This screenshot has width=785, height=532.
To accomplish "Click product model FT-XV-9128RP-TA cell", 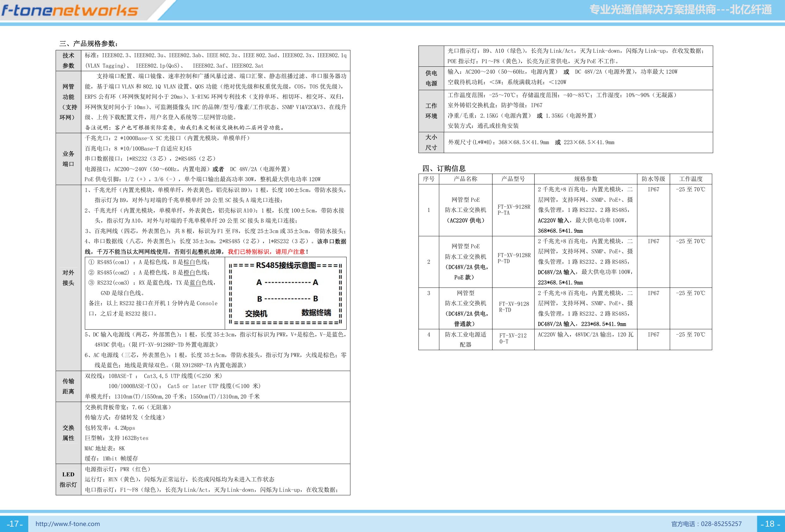I will pos(513,210).
